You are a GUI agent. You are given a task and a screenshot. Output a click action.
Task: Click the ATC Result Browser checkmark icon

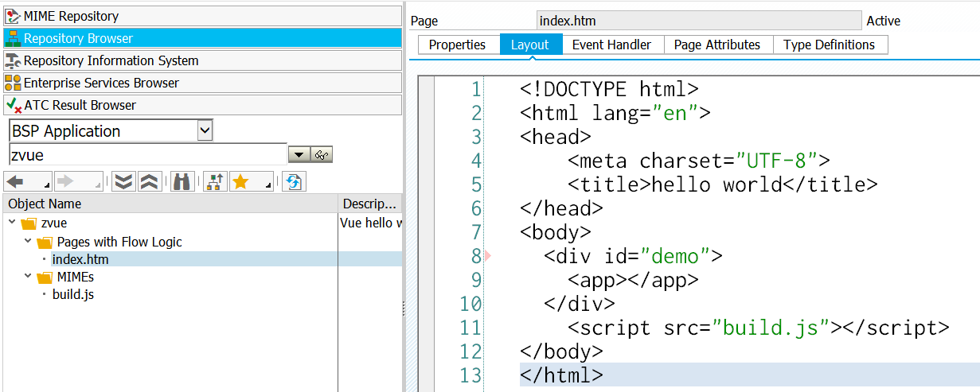[x=13, y=105]
